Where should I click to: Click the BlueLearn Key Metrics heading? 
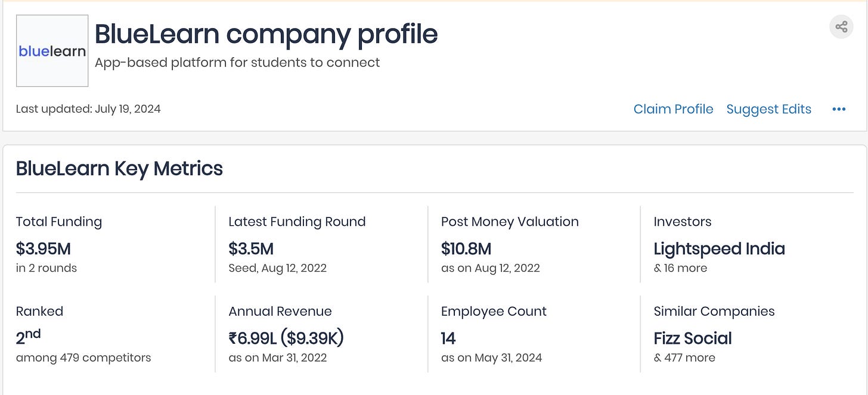pos(119,169)
